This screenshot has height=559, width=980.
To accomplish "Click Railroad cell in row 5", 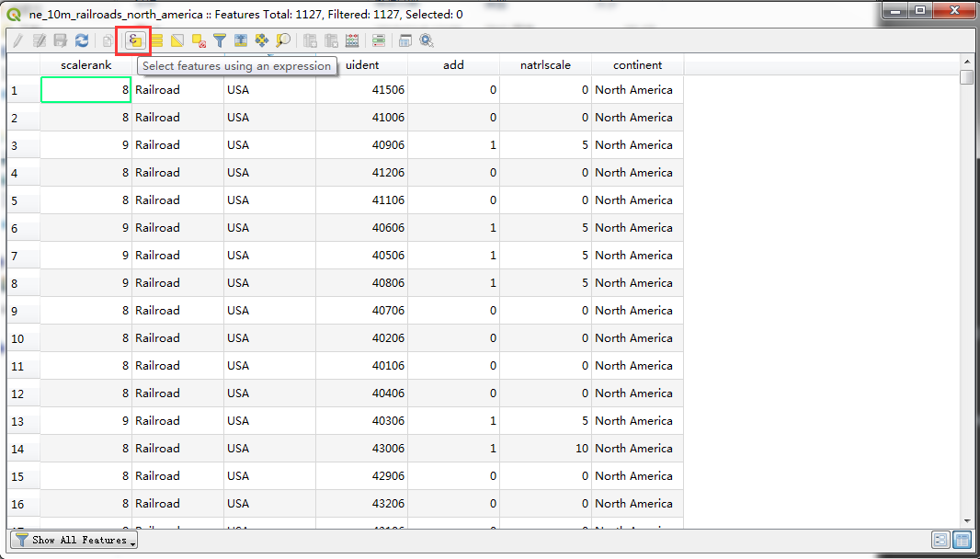I will point(177,200).
